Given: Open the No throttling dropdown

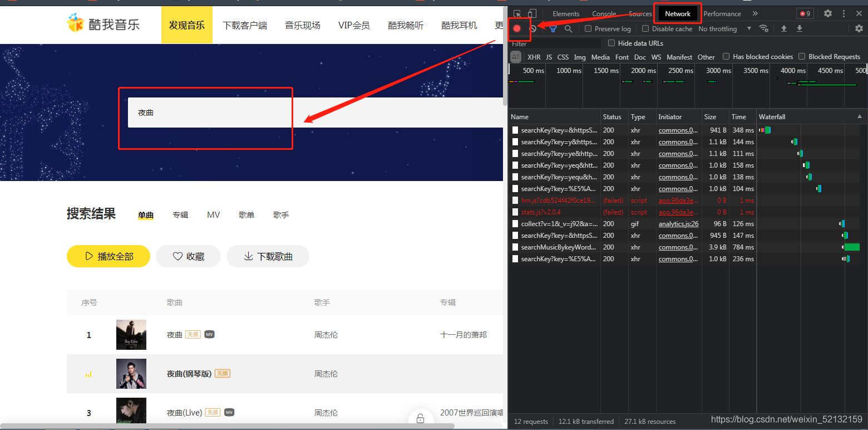Looking at the screenshot, I should point(724,28).
